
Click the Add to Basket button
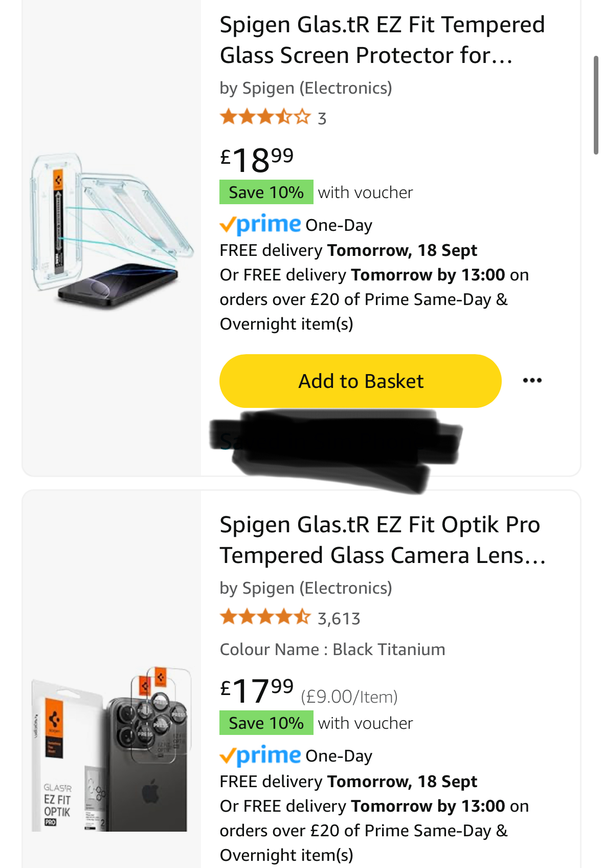pyautogui.click(x=360, y=381)
